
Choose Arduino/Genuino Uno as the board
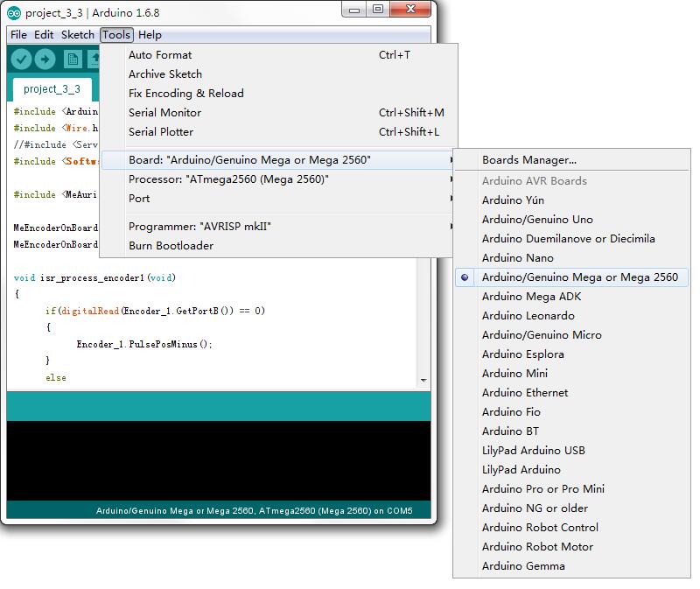point(536,220)
